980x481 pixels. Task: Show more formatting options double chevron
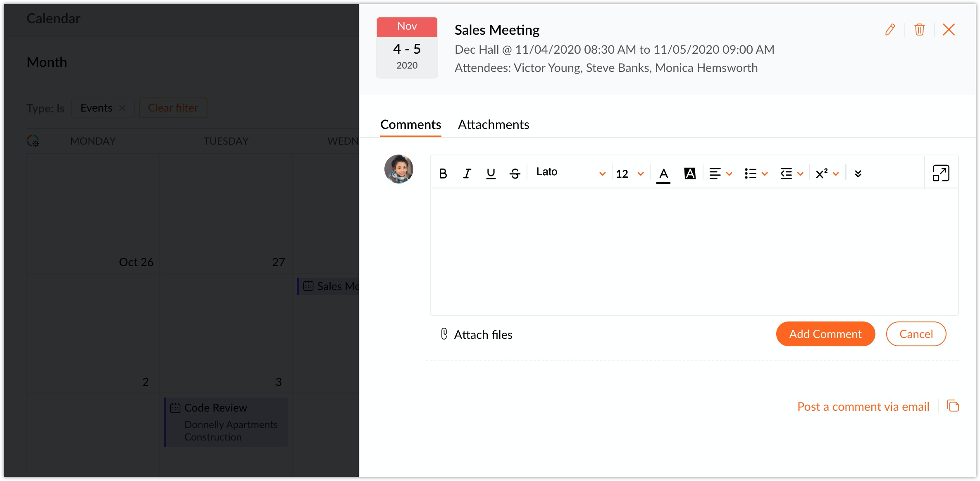pos(858,174)
